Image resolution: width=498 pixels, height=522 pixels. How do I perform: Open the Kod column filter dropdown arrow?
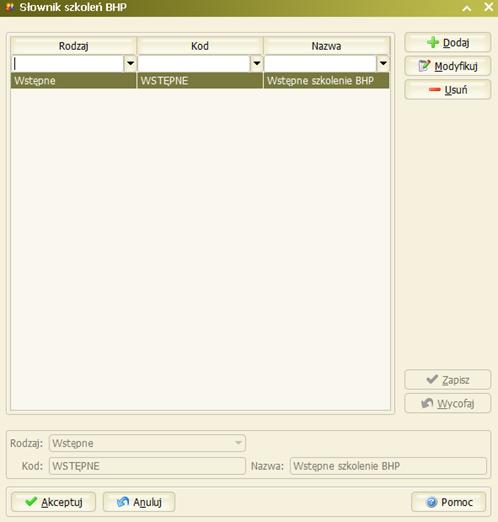(257, 63)
